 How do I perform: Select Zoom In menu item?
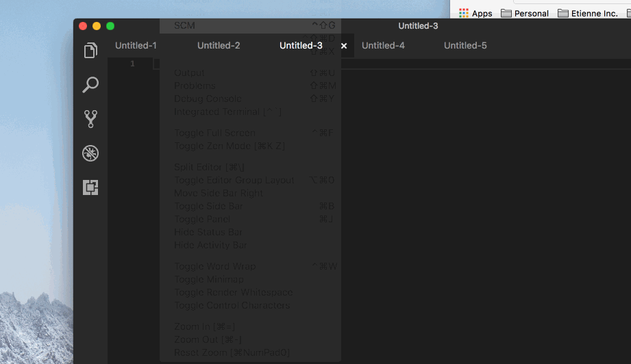[250, 326]
